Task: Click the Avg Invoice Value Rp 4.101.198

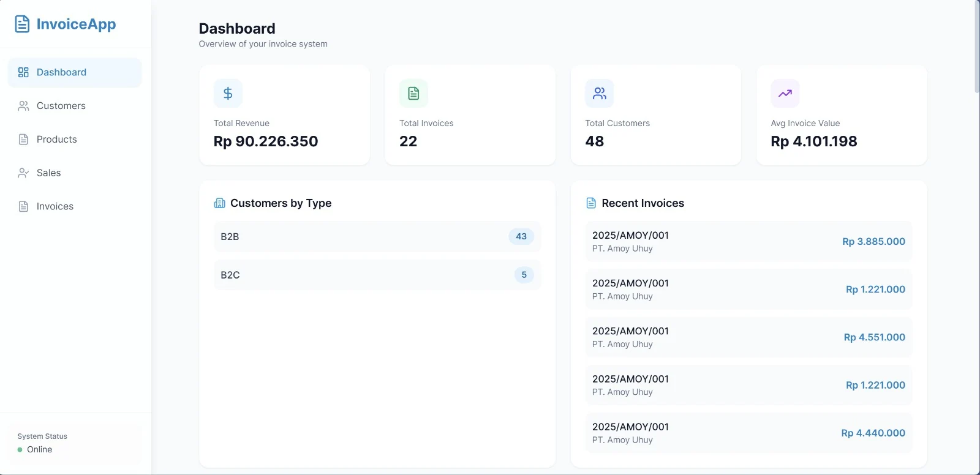Action: coord(814,141)
